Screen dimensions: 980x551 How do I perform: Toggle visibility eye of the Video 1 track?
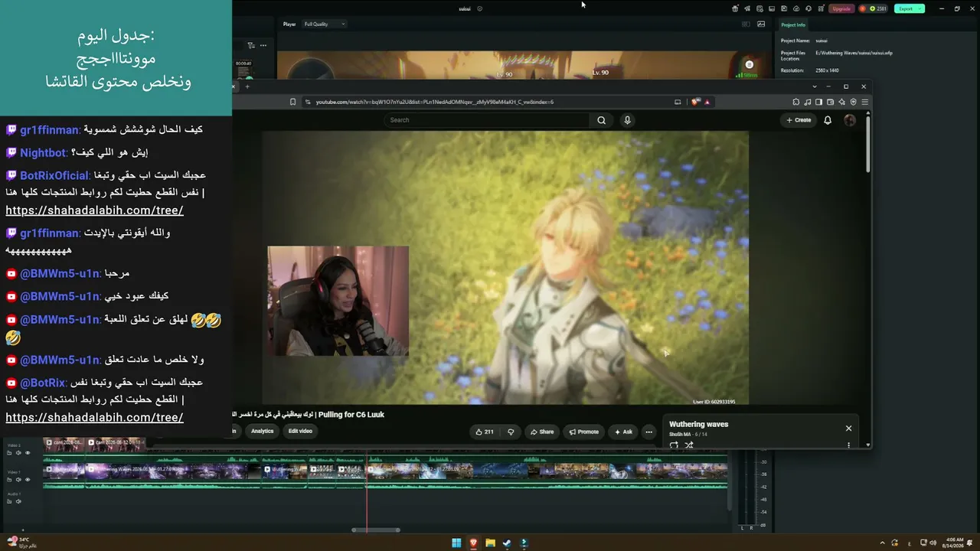pyautogui.click(x=28, y=480)
